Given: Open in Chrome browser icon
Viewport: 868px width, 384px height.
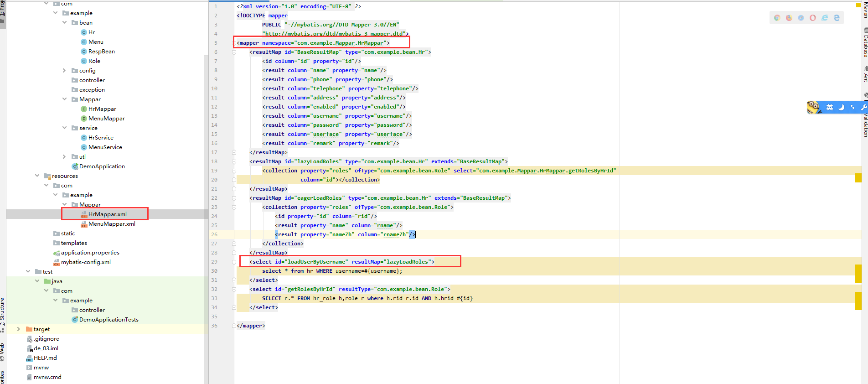Looking at the screenshot, I should point(777,18).
